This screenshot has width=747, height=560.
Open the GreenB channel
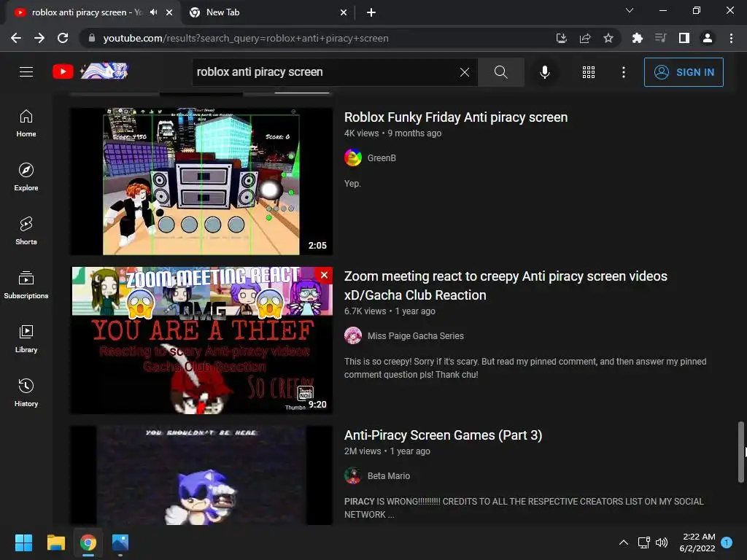point(382,157)
